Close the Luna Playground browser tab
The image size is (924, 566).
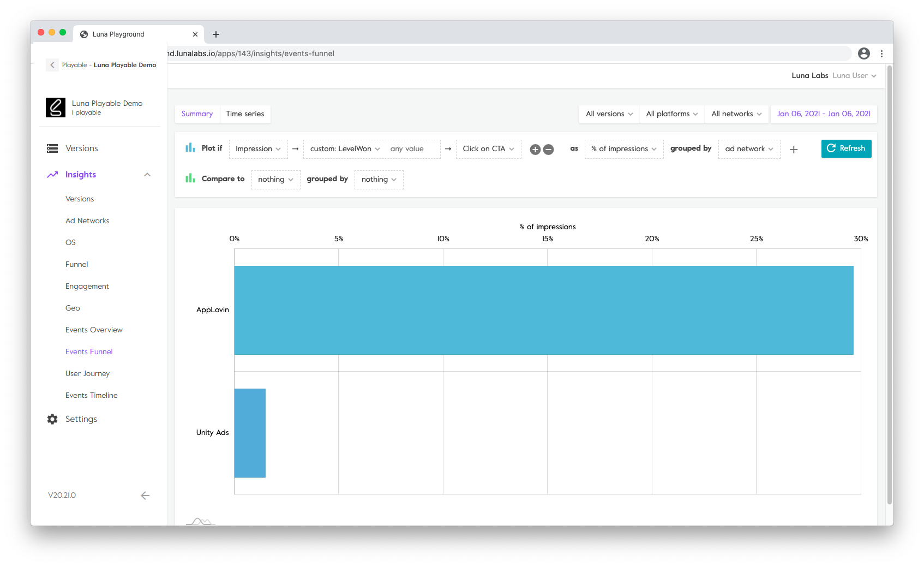[x=195, y=34]
